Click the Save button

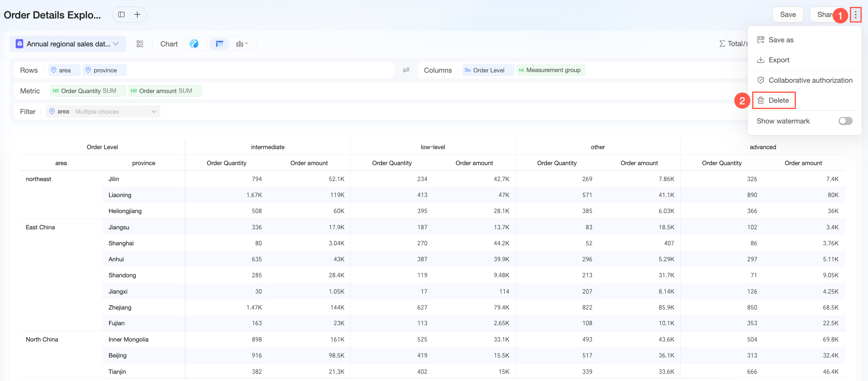tap(788, 14)
